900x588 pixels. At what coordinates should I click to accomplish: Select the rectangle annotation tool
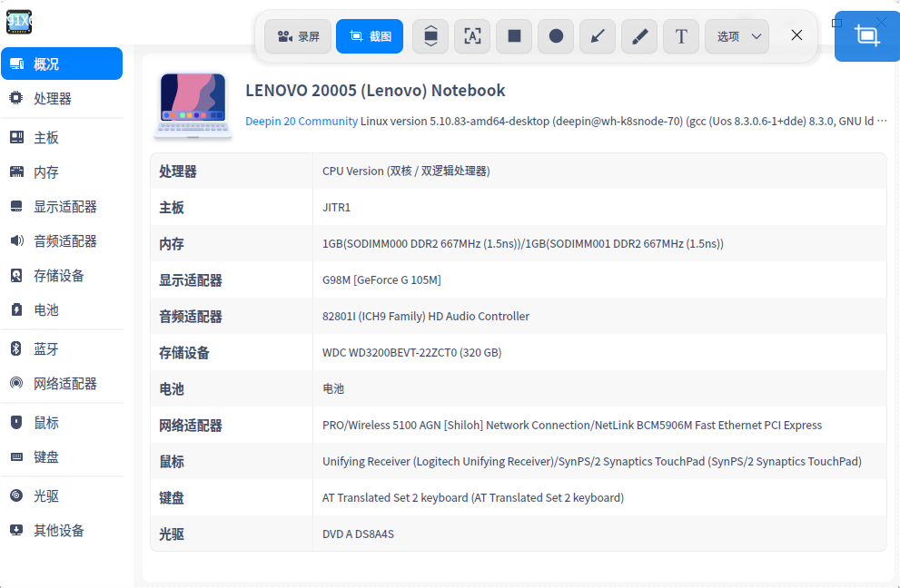[x=513, y=35]
